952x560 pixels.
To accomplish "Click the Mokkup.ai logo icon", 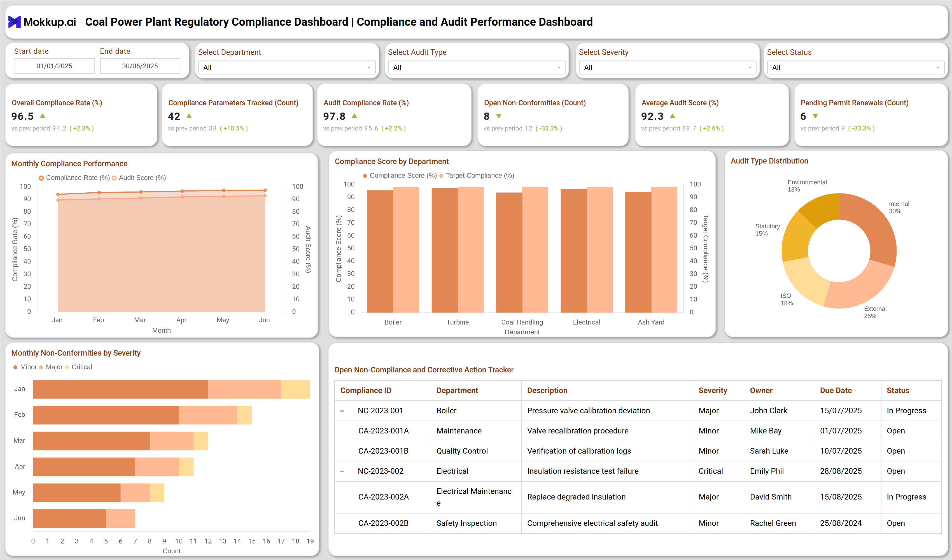I will click(x=14, y=22).
